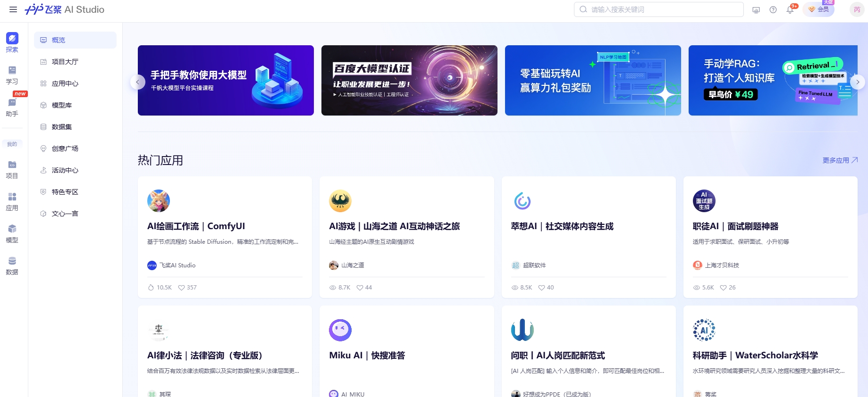Open 活动中心 menu item
The image size is (868, 397).
click(75, 170)
